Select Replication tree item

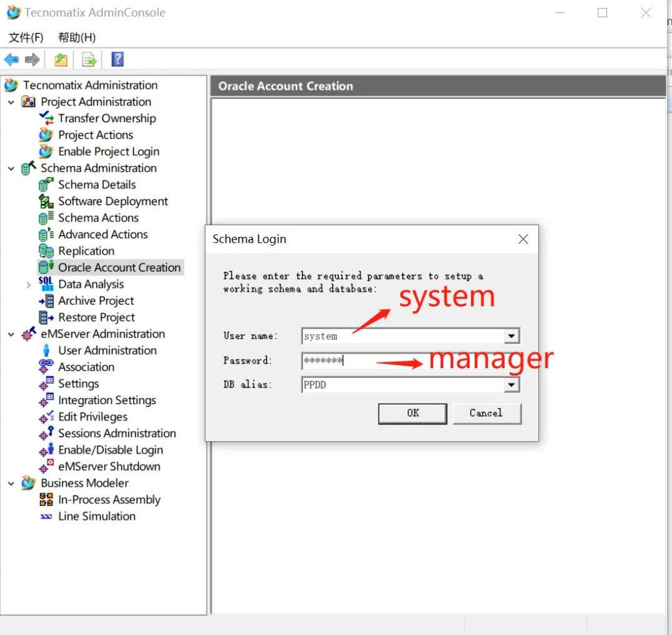click(86, 251)
